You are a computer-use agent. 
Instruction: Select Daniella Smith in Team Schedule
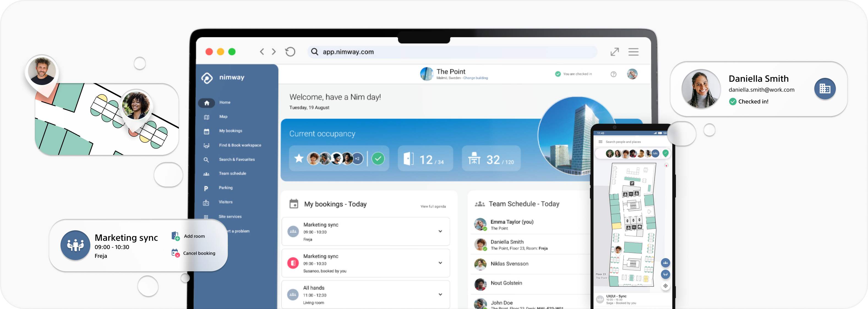pos(530,245)
